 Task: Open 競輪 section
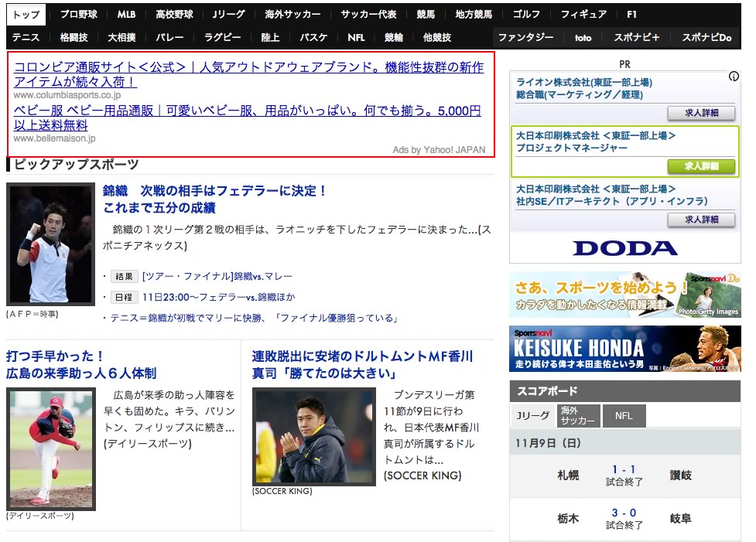pos(394,38)
